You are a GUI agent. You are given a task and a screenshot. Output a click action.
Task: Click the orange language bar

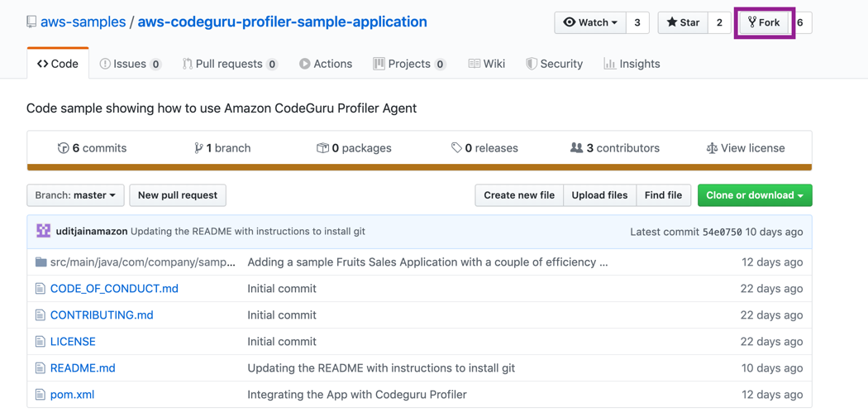coord(419,167)
